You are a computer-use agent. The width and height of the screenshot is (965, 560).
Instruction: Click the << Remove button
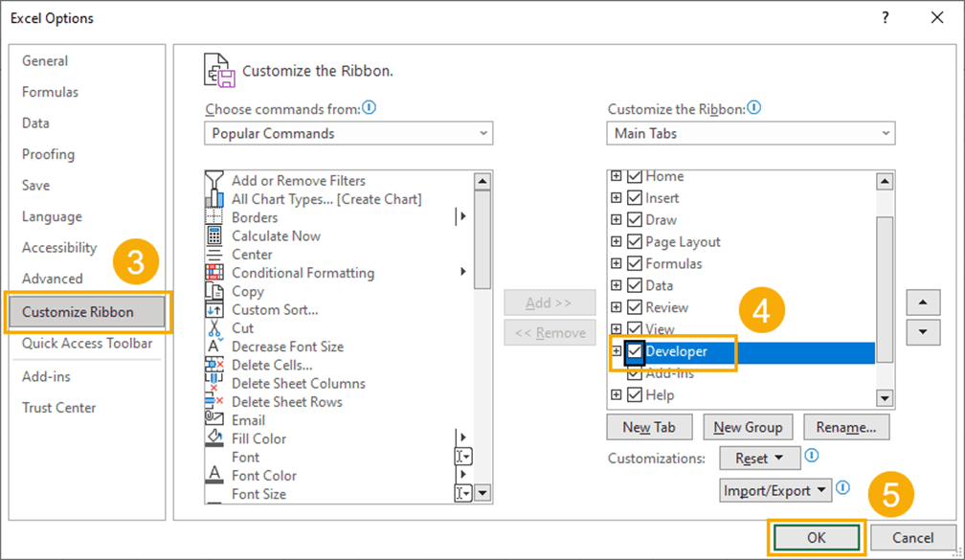(x=550, y=333)
